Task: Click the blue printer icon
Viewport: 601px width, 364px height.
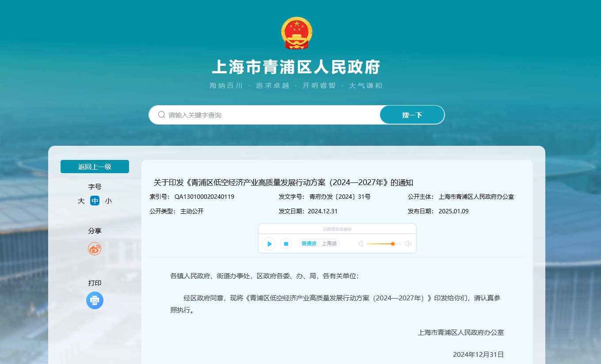Action: click(x=95, y=300)
